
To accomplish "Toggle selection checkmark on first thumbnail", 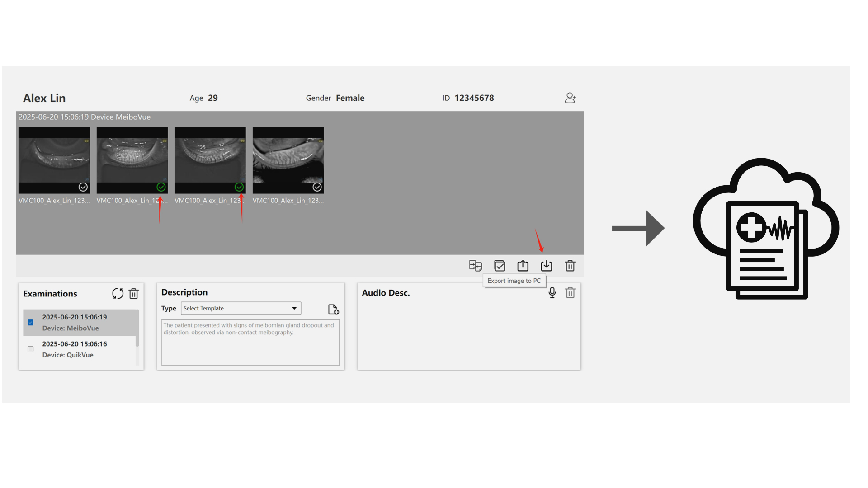I will click(83, 187).
